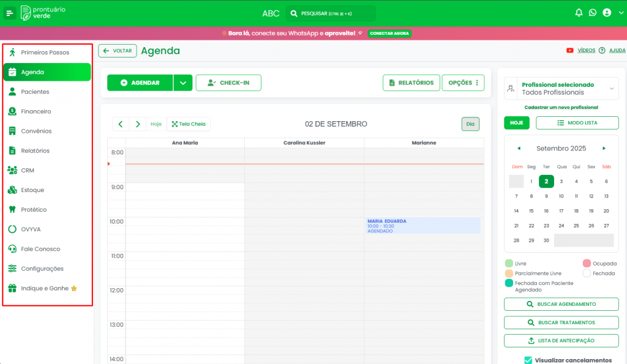This screenshot has height=364, width=627.
Task: Open Maria Eduarda 10:00 appointment
Action: click(x=422, y=226)
